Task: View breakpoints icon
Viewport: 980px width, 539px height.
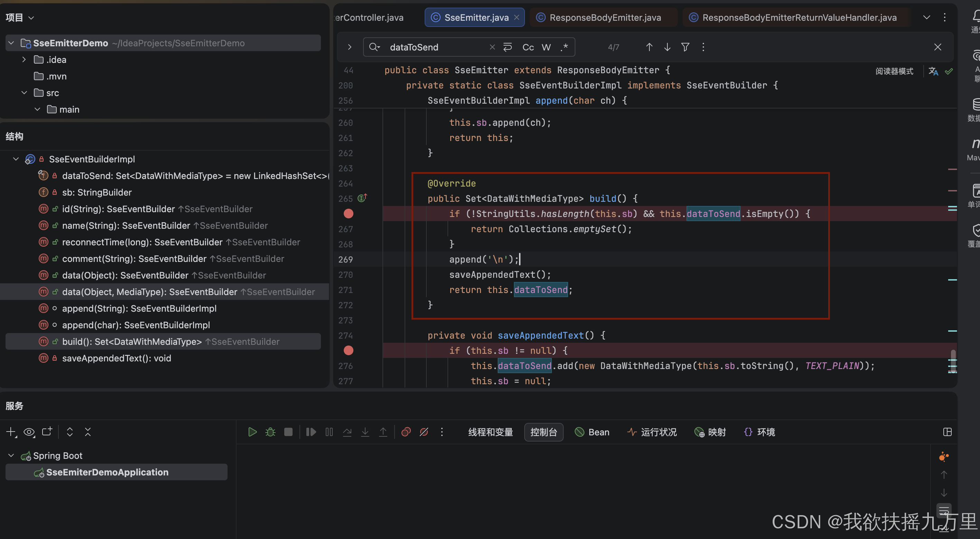Action: (x=406, y=432)
